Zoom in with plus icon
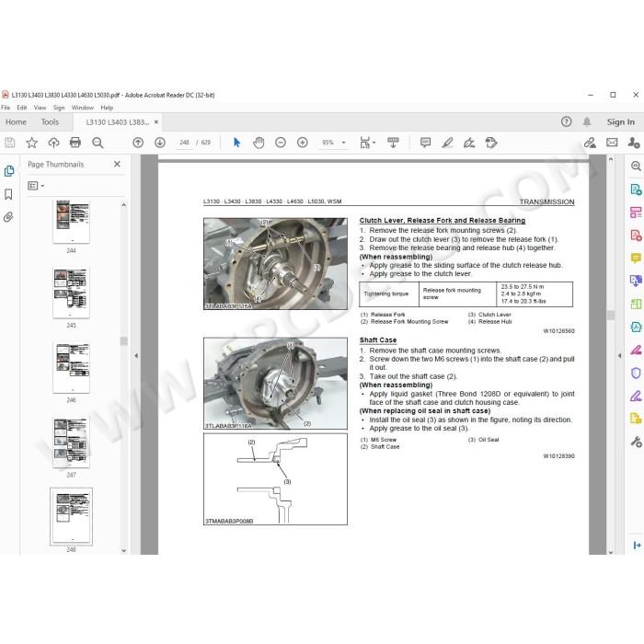Screen dimensions: 644x644 point(303,143)
